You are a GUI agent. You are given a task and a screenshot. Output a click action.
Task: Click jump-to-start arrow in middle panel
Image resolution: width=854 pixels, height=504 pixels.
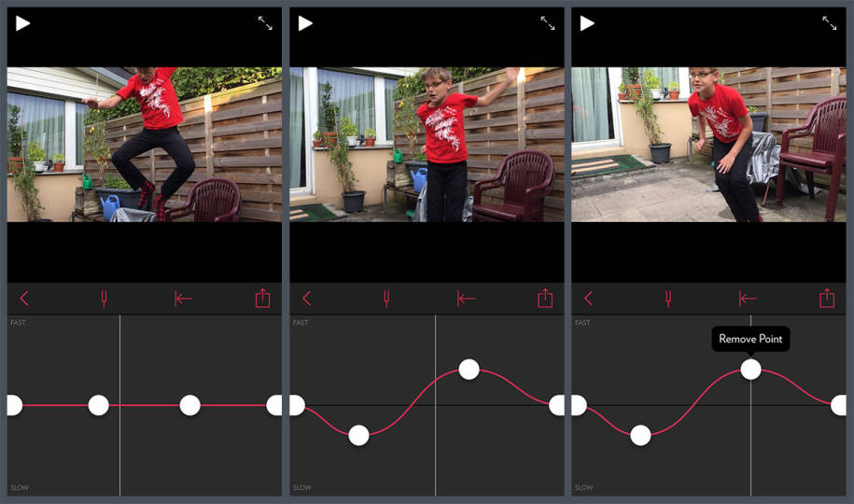coord(466,299)
